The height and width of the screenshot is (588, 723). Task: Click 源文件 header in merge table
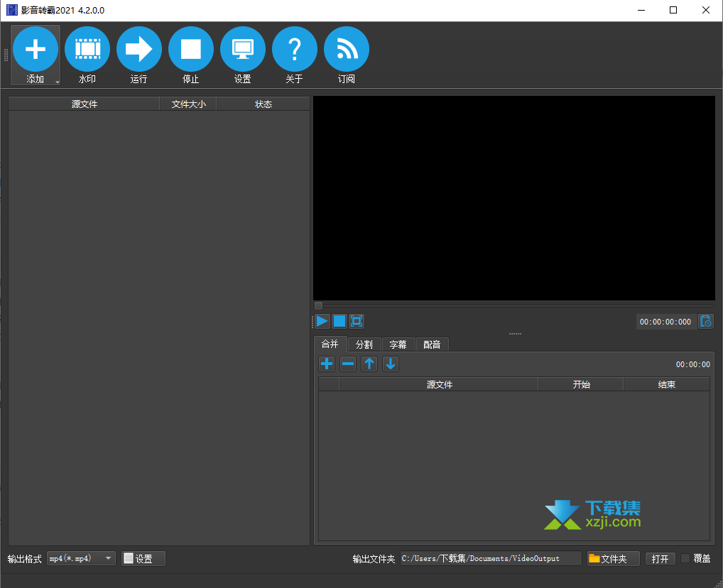[x=439, y=384]
